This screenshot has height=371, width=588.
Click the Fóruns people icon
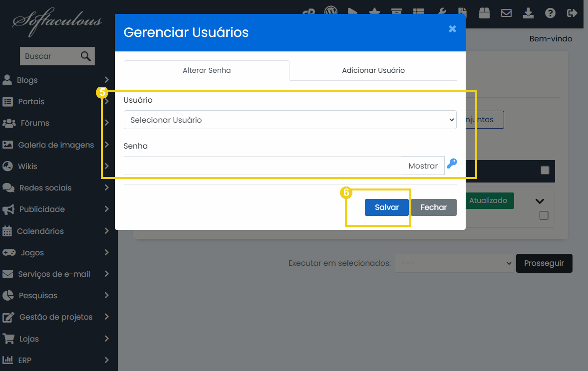pos(9,123)
